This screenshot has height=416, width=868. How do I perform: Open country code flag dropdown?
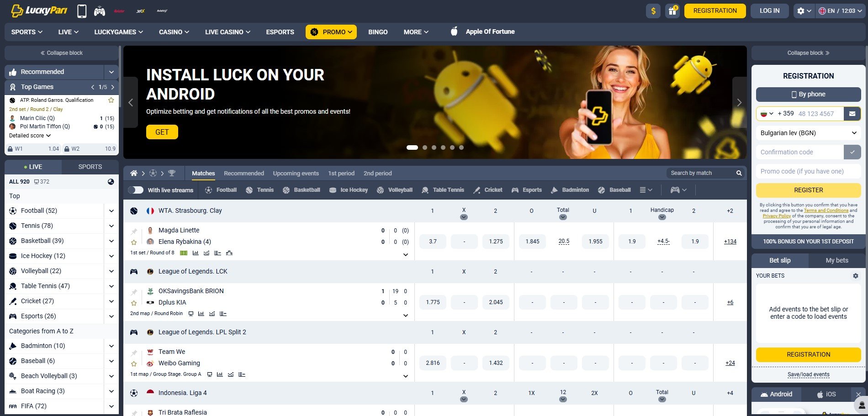(767, 114)
